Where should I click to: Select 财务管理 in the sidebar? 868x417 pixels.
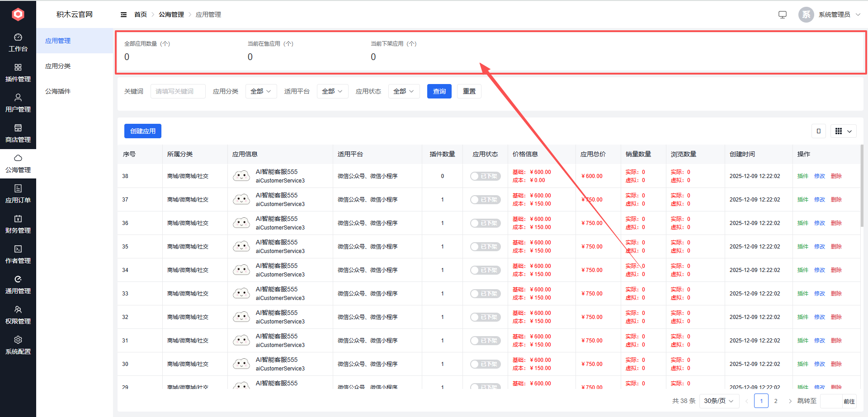pos(18,224)
